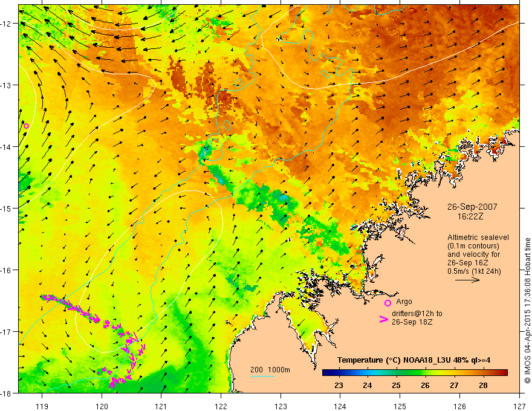Click the 23 label on the temperature scale
The height and width of the screenshot is (411, 532).
point(339,386)
